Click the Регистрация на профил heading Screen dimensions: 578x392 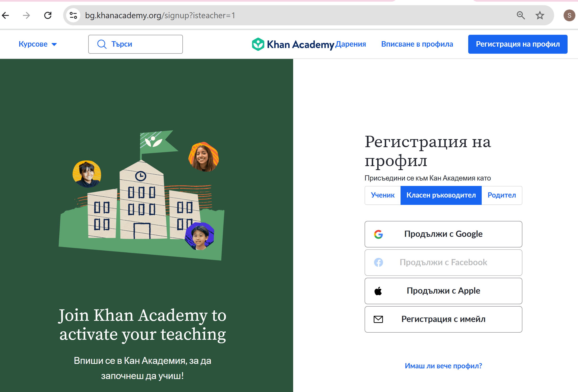coord(428,151)
